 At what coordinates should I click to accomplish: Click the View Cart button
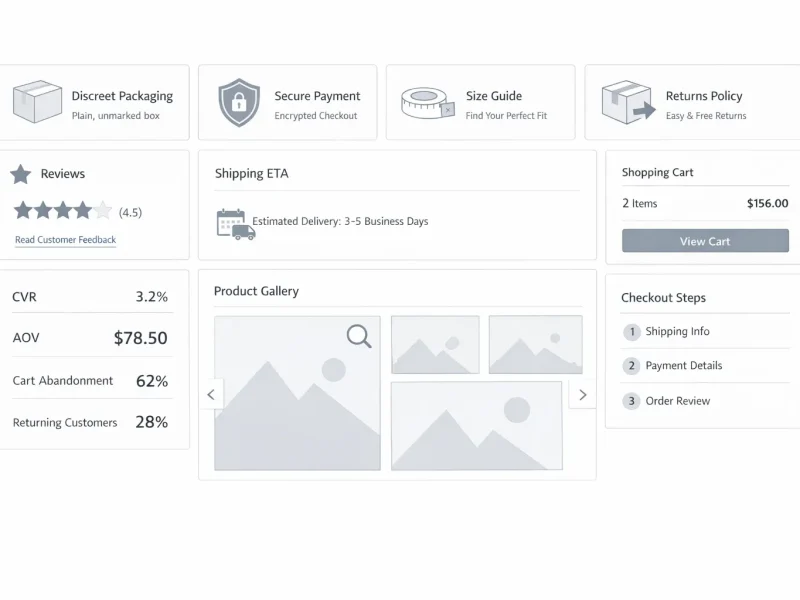click(x=705, y=241)
